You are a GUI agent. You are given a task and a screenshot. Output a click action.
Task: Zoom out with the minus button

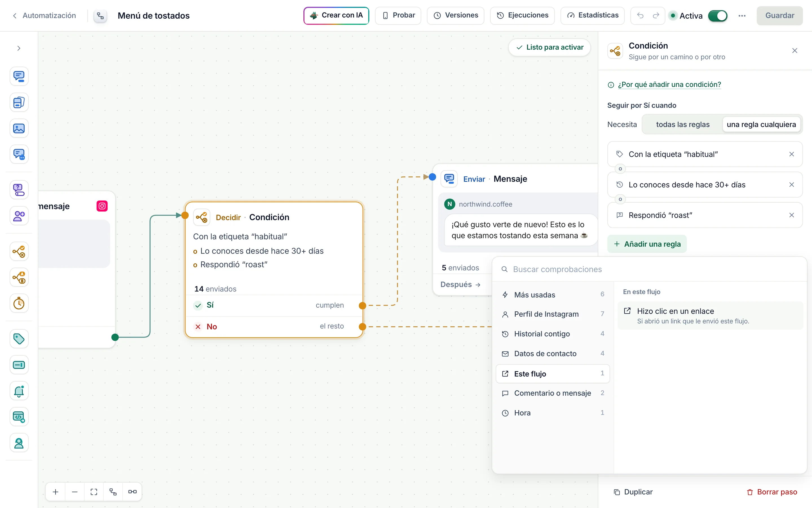point(75,492)
